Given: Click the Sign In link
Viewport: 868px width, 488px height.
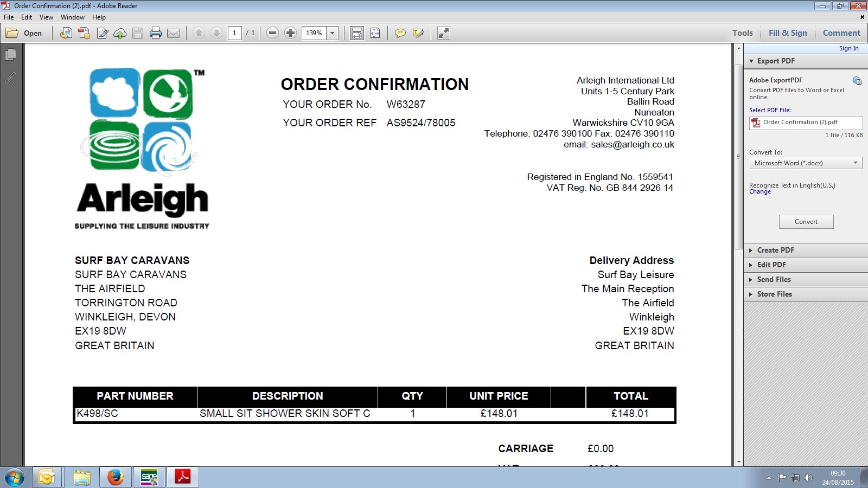Looking at the screenshot, I should click(x=848, y=48).
